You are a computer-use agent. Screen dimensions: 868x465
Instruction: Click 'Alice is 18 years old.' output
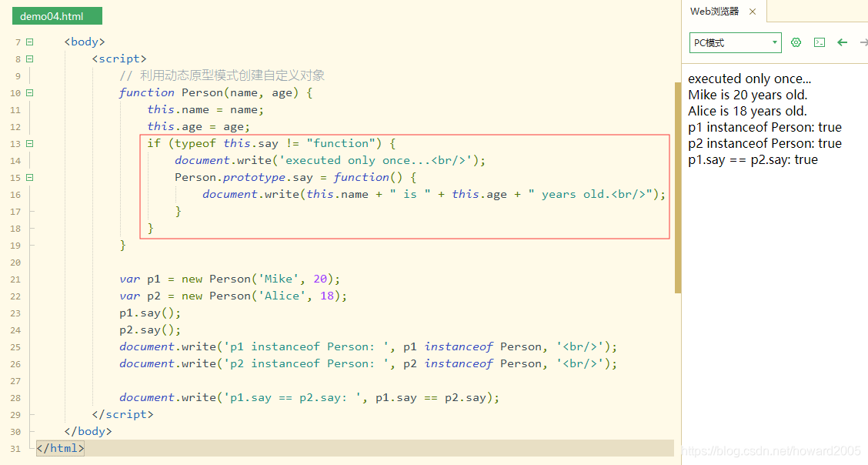tap(747, 112)
